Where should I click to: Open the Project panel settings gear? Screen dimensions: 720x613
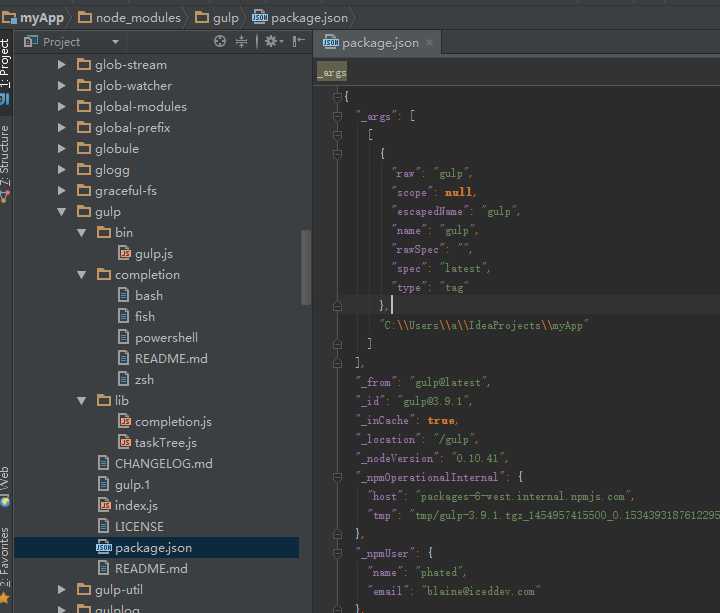point(274,41)
